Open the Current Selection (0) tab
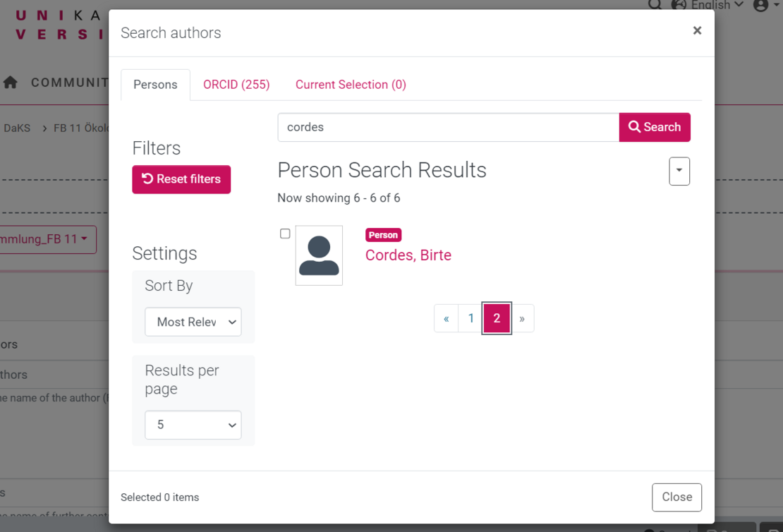 pyautogui.click(x=351, y=85)
